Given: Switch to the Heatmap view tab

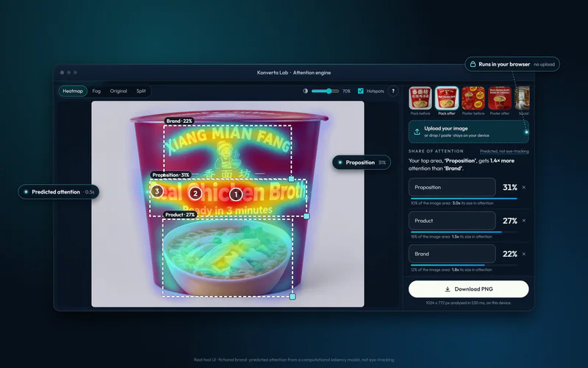Looking at the screenshot, I should (73, 91).
